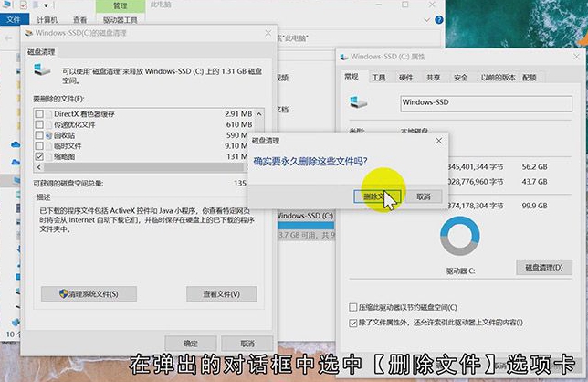Click the 删除文件 button in confirmation dialog
The width and height of the screenshot is (588, 382).
(377, 196)
